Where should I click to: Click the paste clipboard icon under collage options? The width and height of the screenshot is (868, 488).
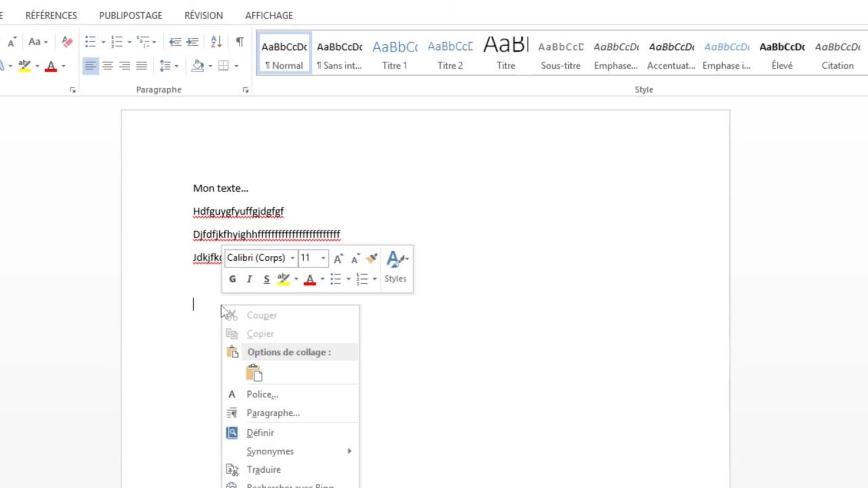coord(254,373)
